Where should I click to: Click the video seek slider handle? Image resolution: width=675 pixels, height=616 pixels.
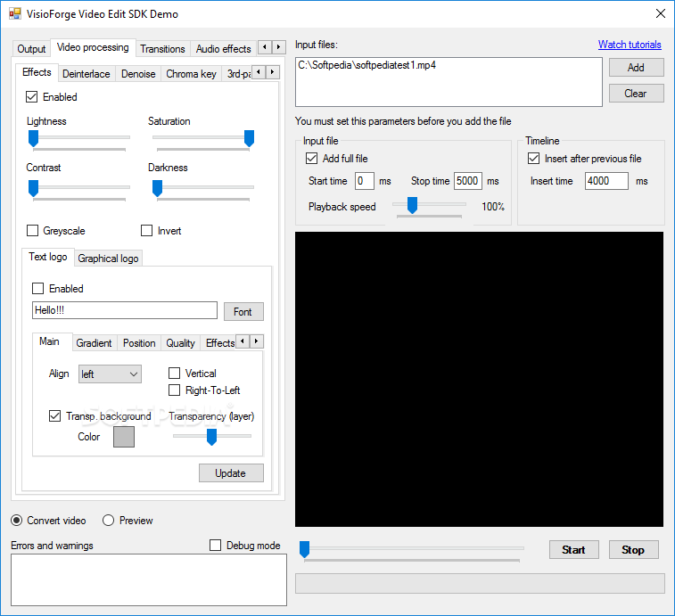click(x=304, y=550)
